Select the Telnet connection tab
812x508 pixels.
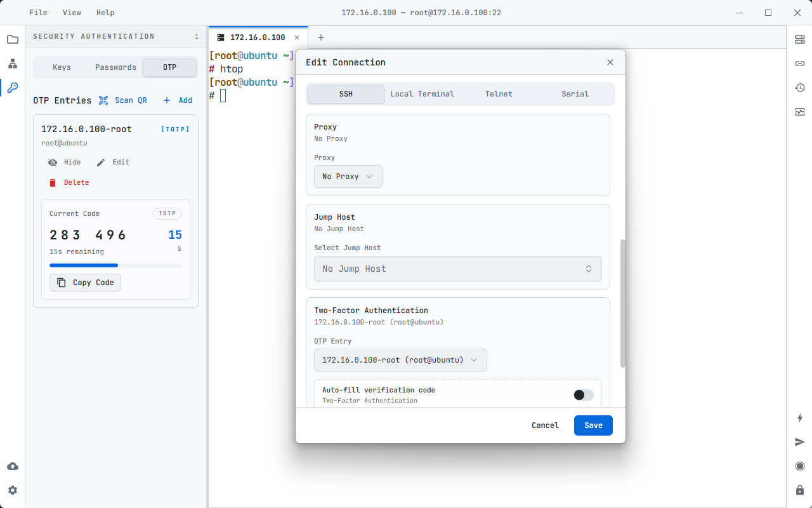[x=499, y=94]
